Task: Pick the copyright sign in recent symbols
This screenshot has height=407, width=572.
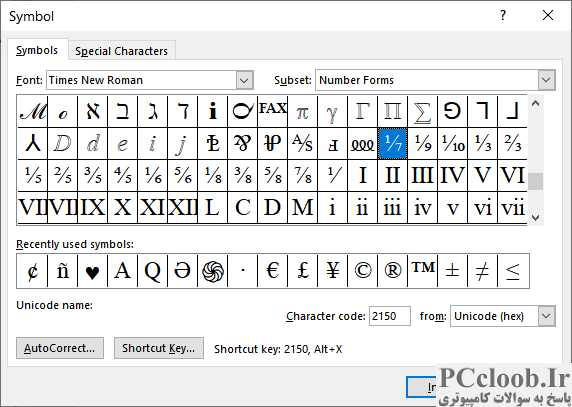Action: coord(363,271)
